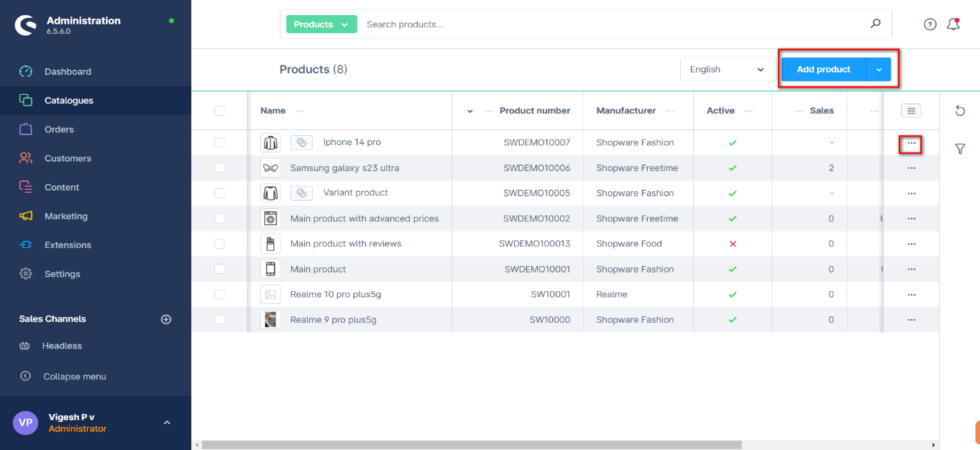
Task: Click variant icon next to Iphone 14 pro
Action: [x=301, y=143]
